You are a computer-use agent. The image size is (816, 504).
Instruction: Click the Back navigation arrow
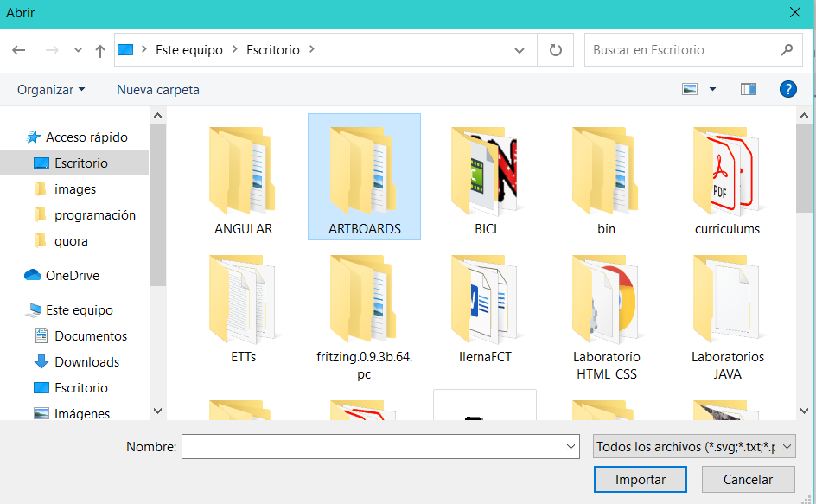18,50
